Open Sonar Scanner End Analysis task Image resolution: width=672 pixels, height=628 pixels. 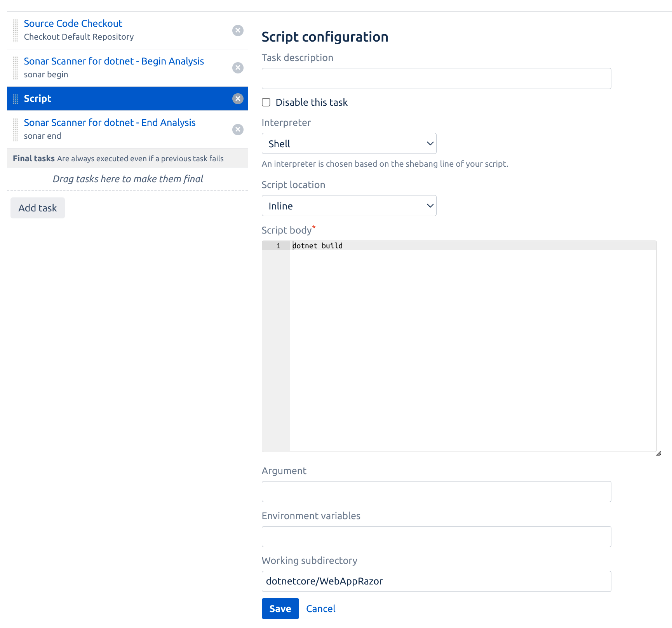point(110,123)
